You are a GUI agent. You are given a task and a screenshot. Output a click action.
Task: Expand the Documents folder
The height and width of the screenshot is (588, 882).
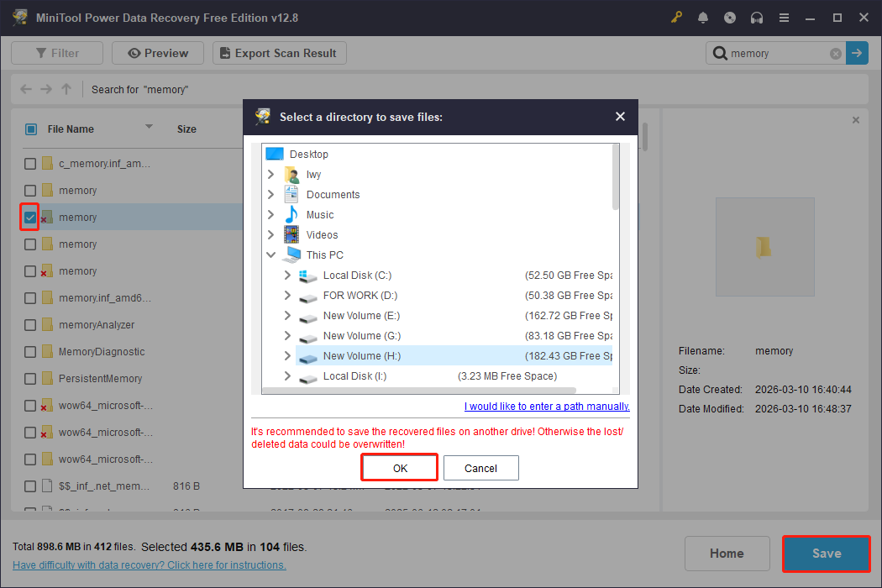coord(271,194)
